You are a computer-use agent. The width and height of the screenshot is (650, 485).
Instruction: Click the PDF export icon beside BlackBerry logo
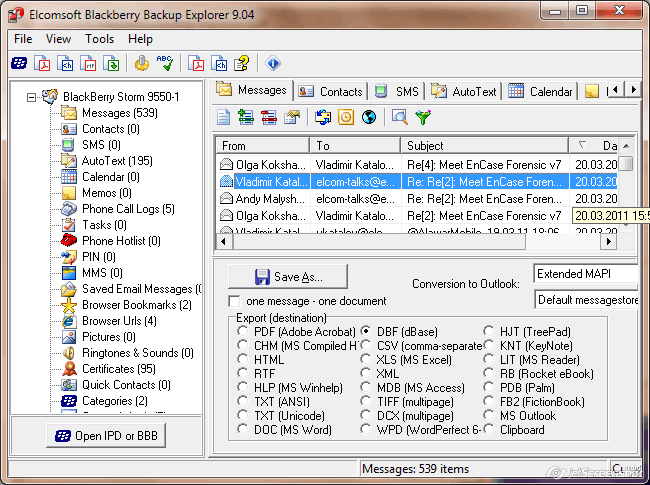[x=42, y=63]
